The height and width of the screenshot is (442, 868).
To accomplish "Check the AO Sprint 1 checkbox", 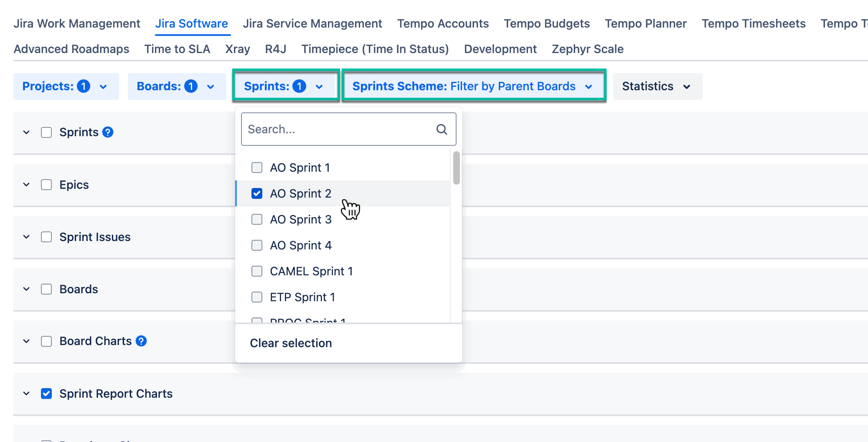I will 257,168.
